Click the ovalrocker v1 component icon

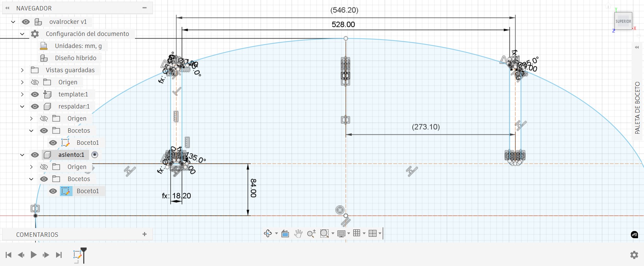(x=38, y=22)
